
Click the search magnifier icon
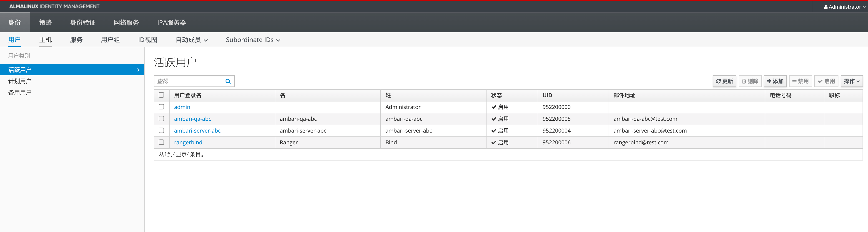(x=228, y=81)
